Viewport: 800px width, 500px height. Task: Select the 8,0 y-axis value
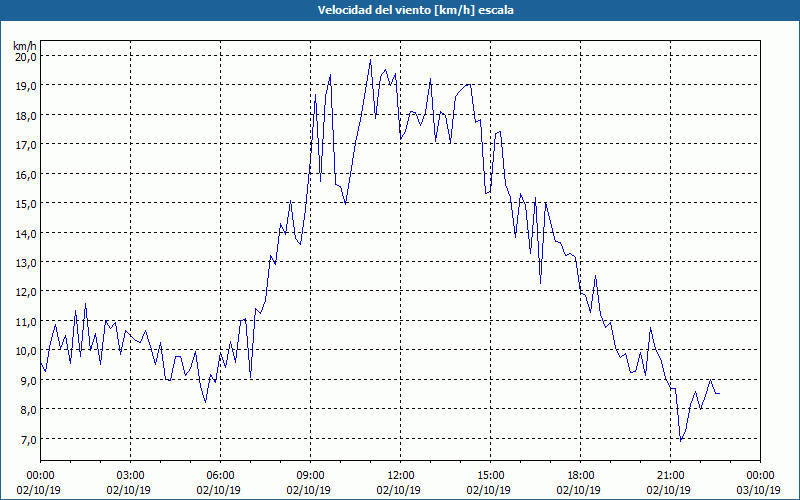click(x=28, y=410)
